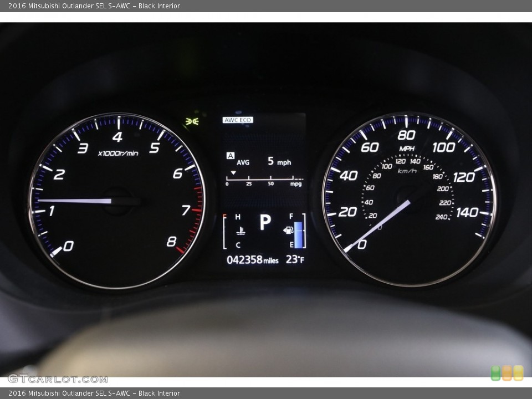Click the triangle marker on the mpg scale
532x399 pixels.
pyautogui.click(x=233, y=173)
